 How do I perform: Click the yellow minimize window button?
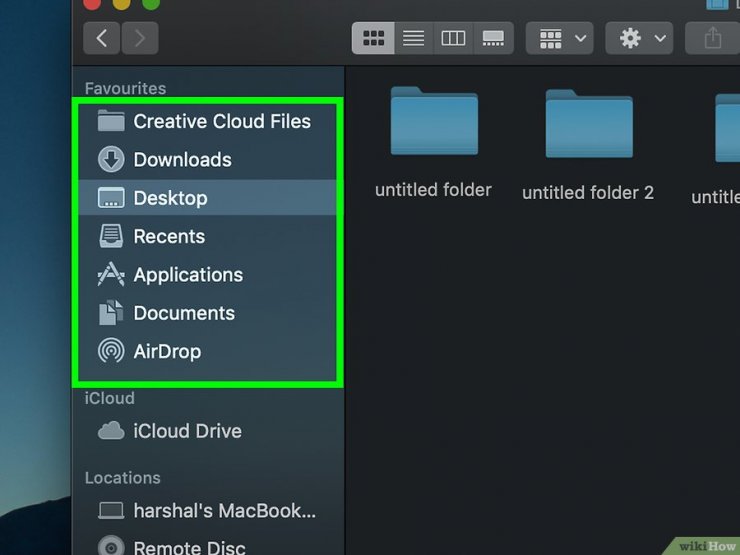pyautogui.click(x=121, y=3)
